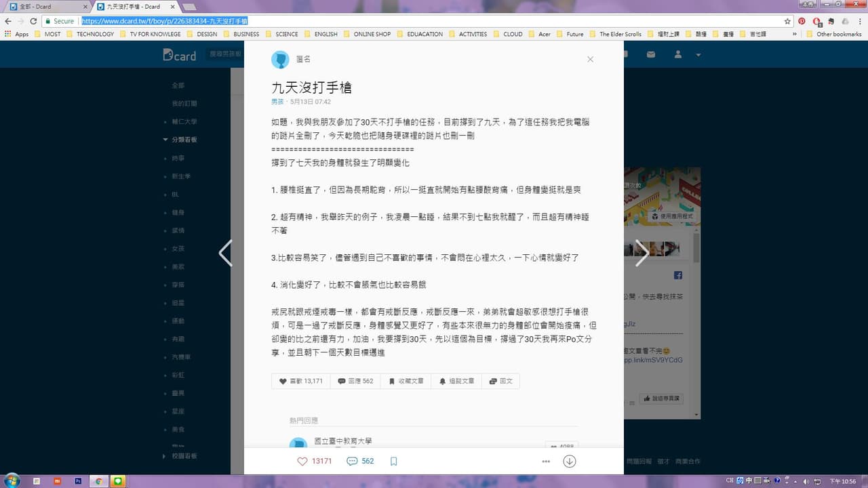Toggle 收藏文章 save article button
Viewport: 868px width, 488px height.
pyautogui.click(x=406, y=381)
